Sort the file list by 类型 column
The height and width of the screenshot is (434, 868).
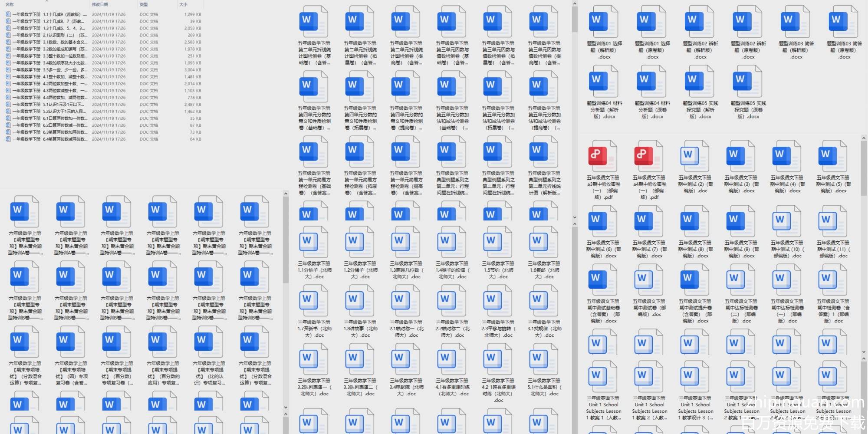tap(144, 4)
